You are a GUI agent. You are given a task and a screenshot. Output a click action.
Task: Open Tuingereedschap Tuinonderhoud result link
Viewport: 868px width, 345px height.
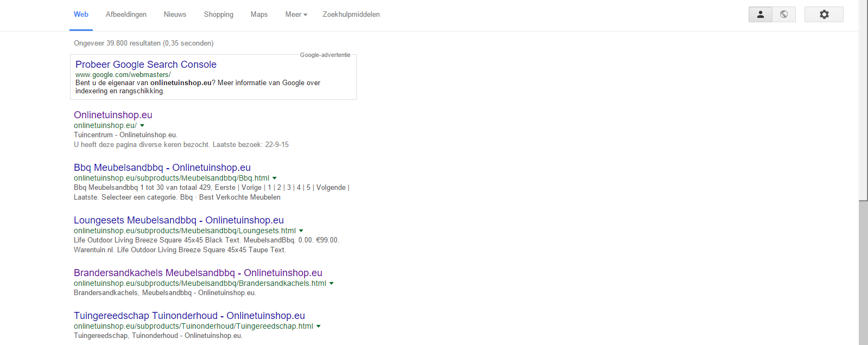tap(189, 316)
